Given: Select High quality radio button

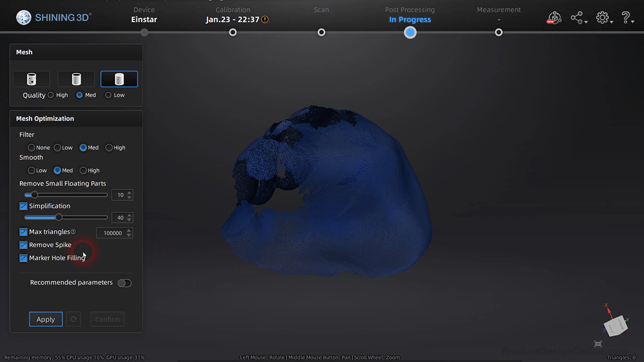Looking at the screenshot, I should pyautogui.click(x=50, y=95).
